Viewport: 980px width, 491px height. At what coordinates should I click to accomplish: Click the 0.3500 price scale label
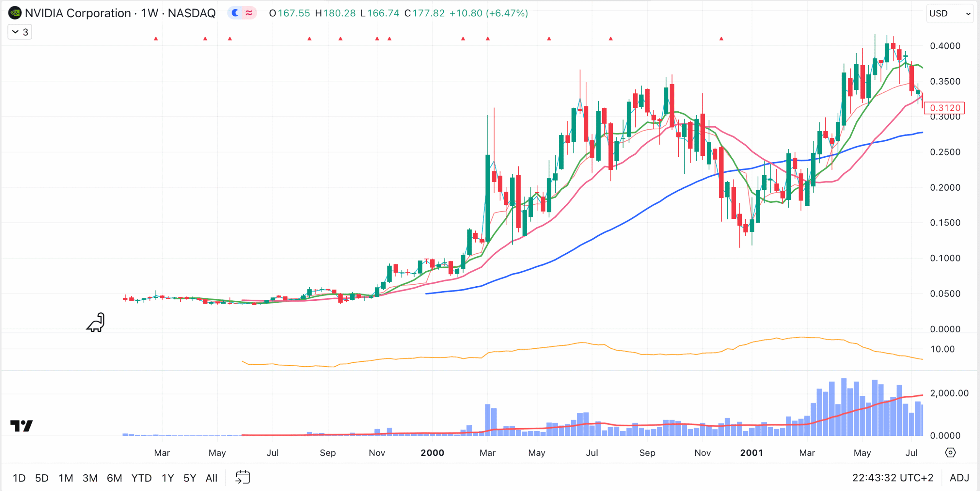pyautogui.click(x=945, y=82)
